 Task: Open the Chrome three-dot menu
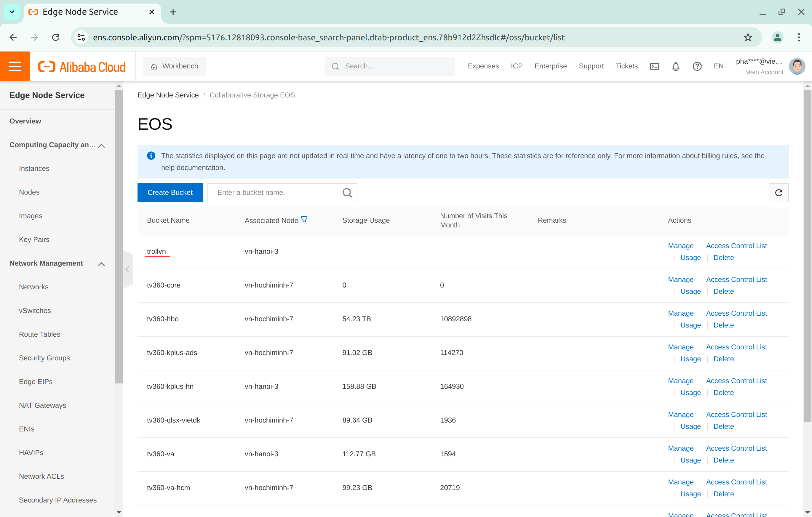pos(799,37)
